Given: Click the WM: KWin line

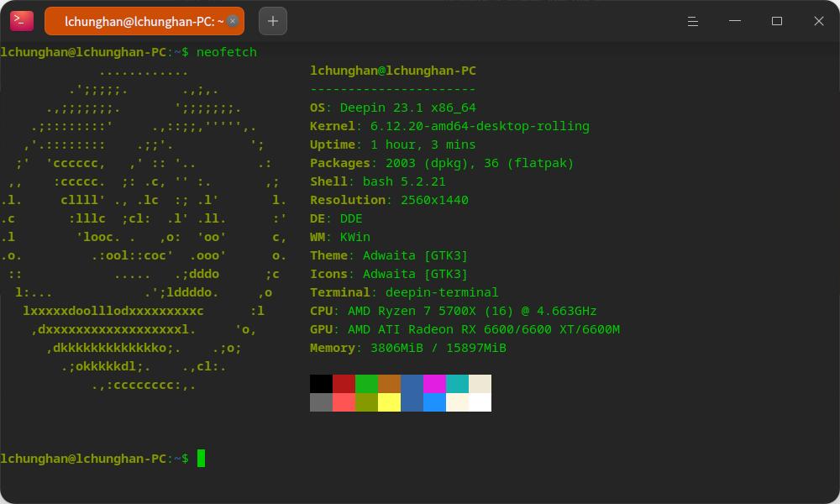Looking at the screenshot, I should (339, 237).
